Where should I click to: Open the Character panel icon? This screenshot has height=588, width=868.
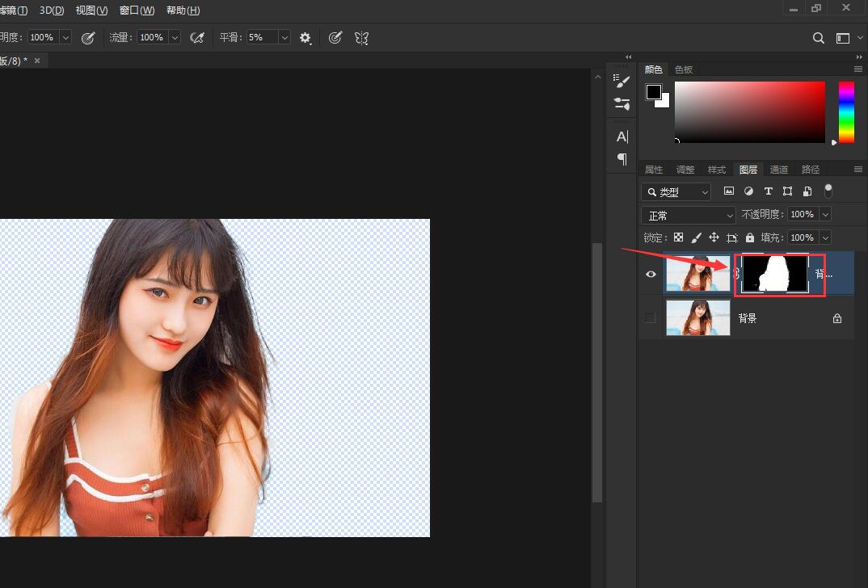click(622, 136)
